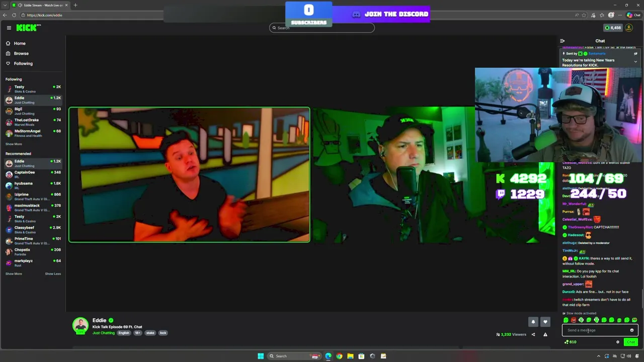The height and width of the screenshot is (362, 644).
Task: Share the stream with the share icon
Action: [x=533, y=334]
